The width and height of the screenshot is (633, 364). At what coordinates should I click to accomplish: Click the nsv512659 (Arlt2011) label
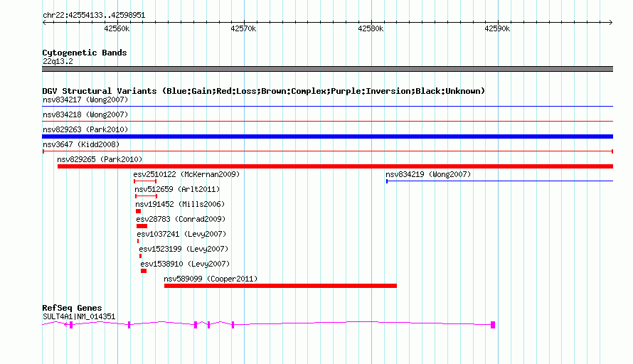(177, 189)
